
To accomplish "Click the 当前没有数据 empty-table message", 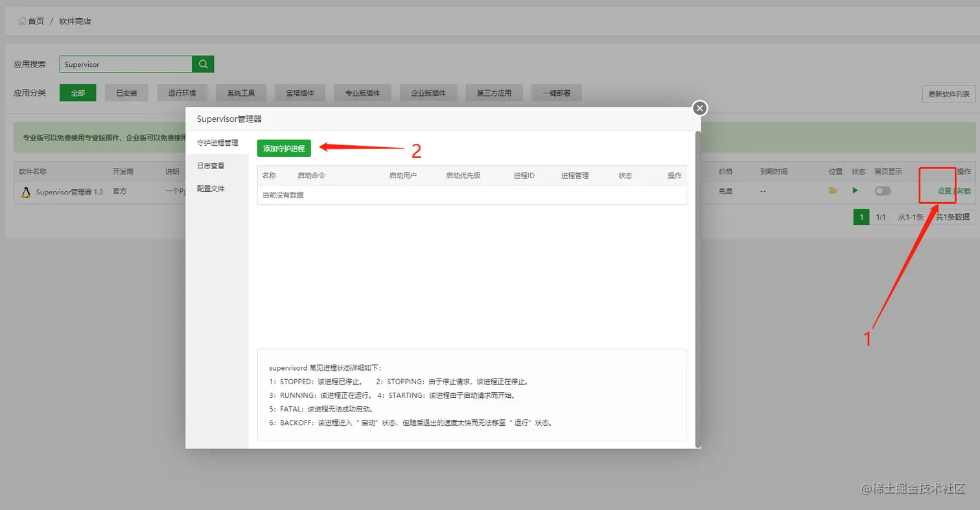I will click(x=283, y=195).
